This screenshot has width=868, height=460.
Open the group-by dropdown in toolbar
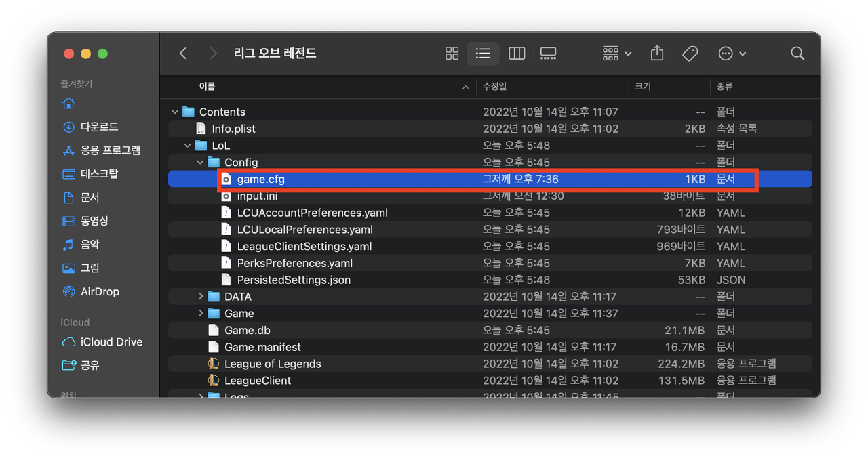(x=616, y=54)
